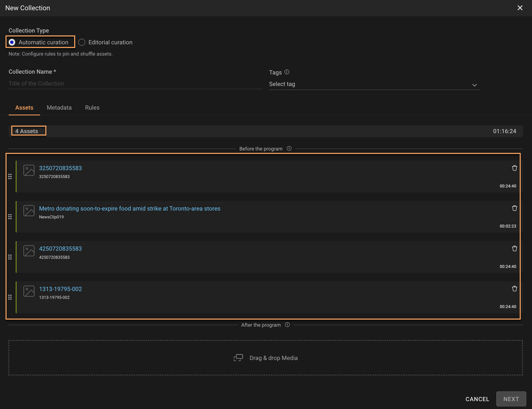
Task: Click thumbnail of Metro donating asset
Action: click(29, 211)
